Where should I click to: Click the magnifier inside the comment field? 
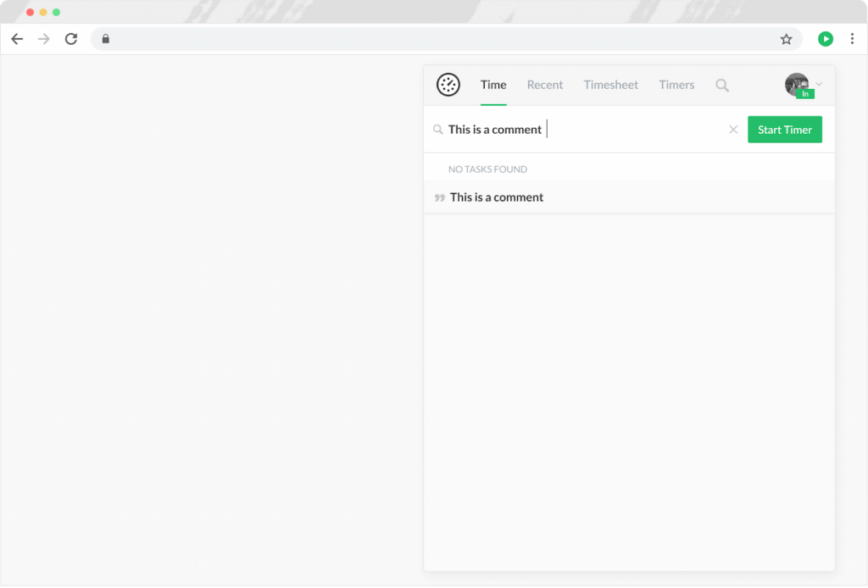pyautogui.click(x=438, y=129)
